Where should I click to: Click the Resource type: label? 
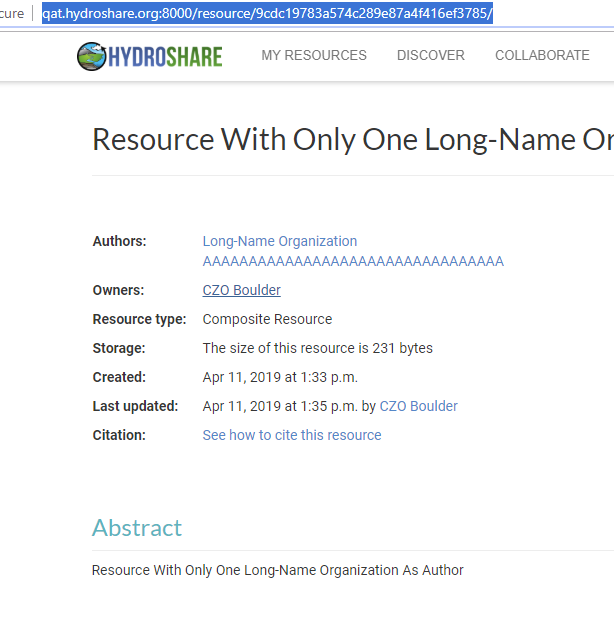[x=139, y=319]
